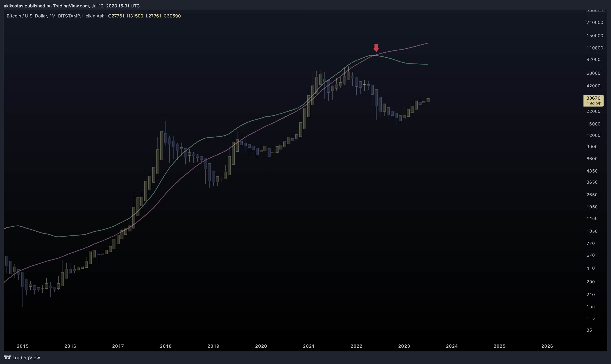This screenshot has height=364, width=611.
Task: Click the 1050 price axis label
Action: tap(592, 231)
